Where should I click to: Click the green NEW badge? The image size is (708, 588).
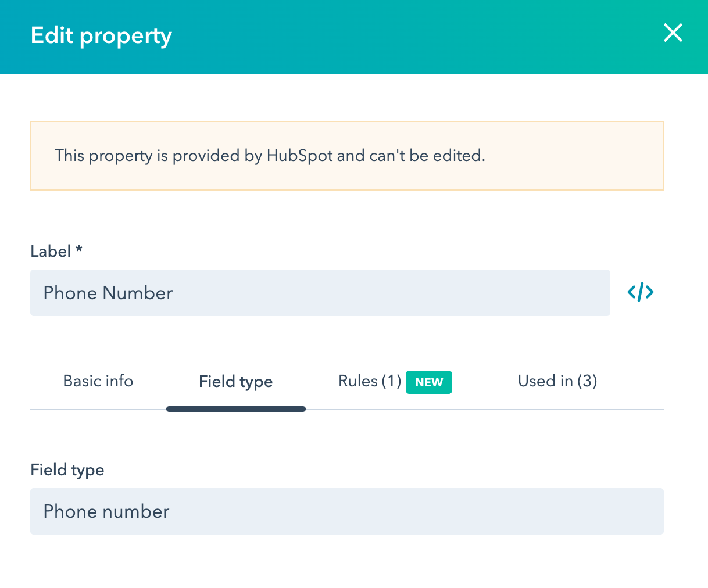pos(429,382)
